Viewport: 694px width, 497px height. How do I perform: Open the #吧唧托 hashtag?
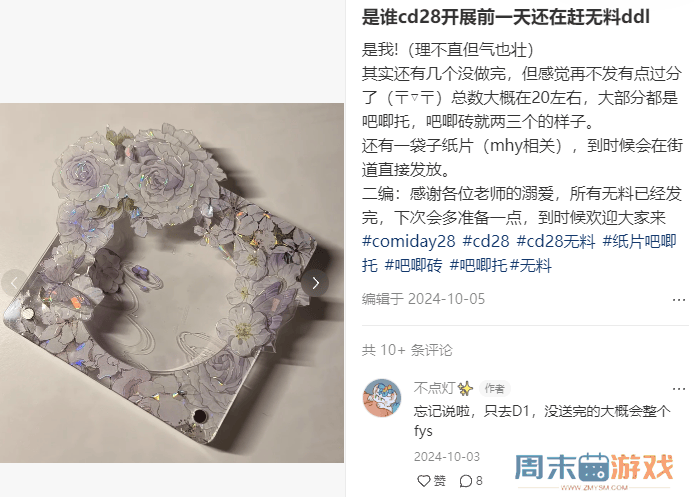[478, 266]
